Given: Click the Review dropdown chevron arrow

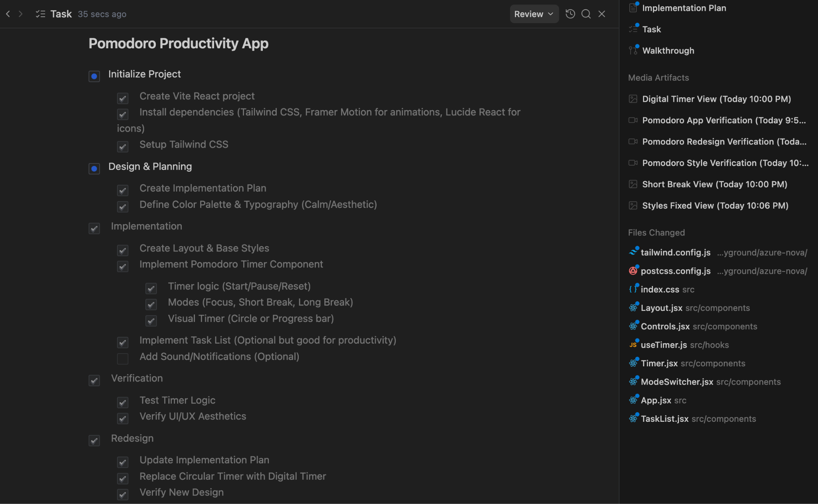Looking at the screenshot, I should pyautogui.click(x=551, y=14).
